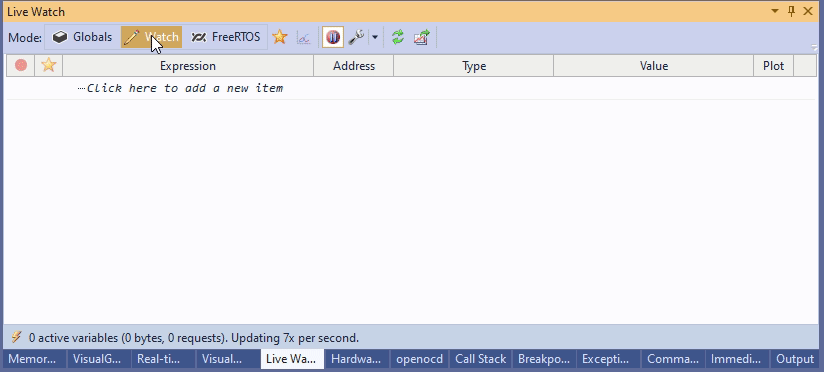Click the active variables status text
Image resolution: width=824 pixels, height=372 pixels.
pyautogui.click(x=194, y=338)
